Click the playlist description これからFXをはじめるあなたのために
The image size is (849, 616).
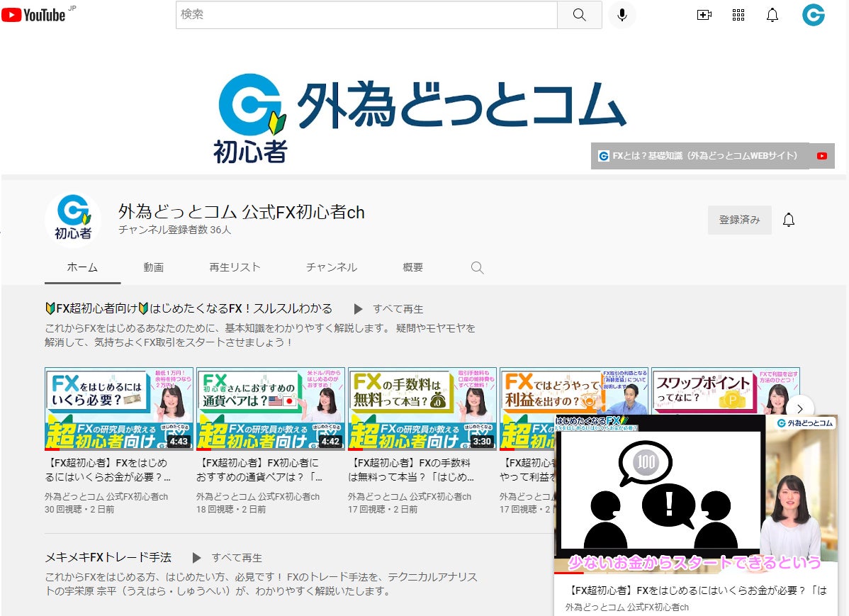click(x=260, y=335)
